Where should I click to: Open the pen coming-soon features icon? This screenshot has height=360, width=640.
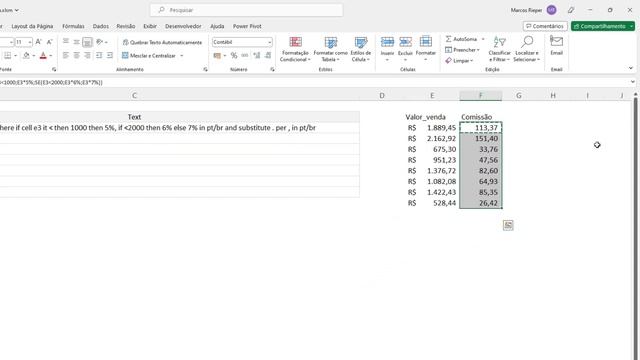[x=571, y=10]
